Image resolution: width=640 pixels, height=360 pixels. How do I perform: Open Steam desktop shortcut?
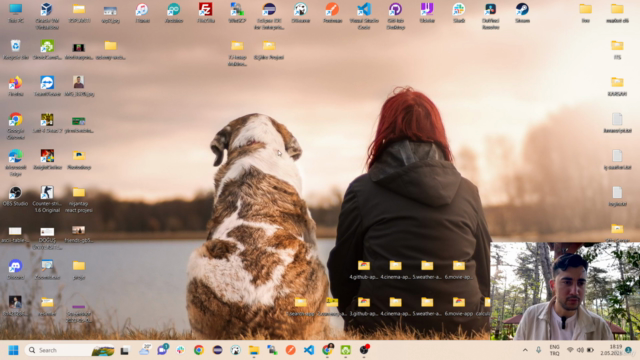[522, 12]
